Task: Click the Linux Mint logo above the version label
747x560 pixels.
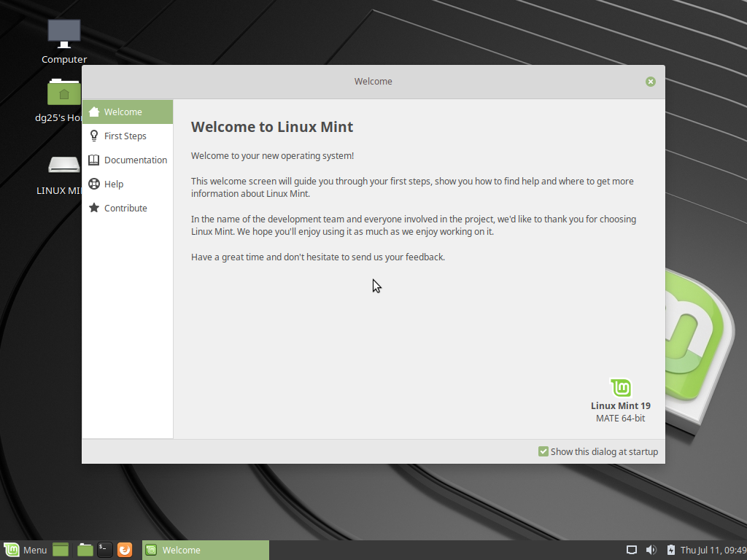Action: [620, 388]
